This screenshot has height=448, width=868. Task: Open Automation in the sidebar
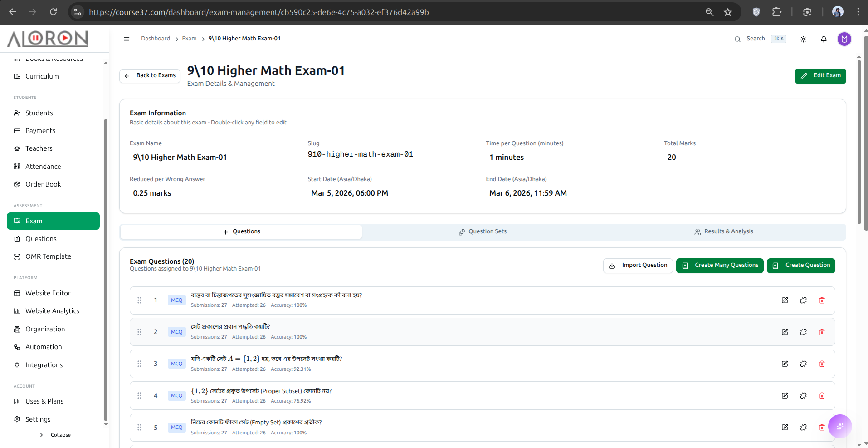54,347
